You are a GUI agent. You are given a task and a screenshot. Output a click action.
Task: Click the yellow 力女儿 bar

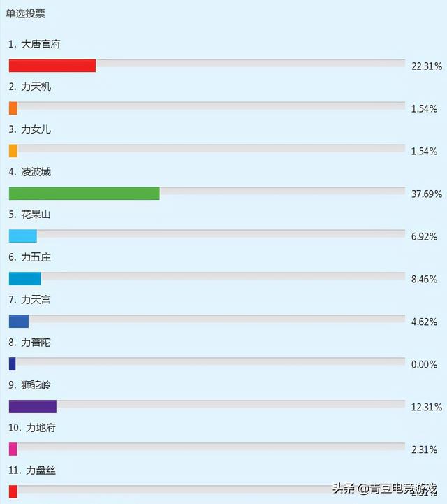(13, 151)
